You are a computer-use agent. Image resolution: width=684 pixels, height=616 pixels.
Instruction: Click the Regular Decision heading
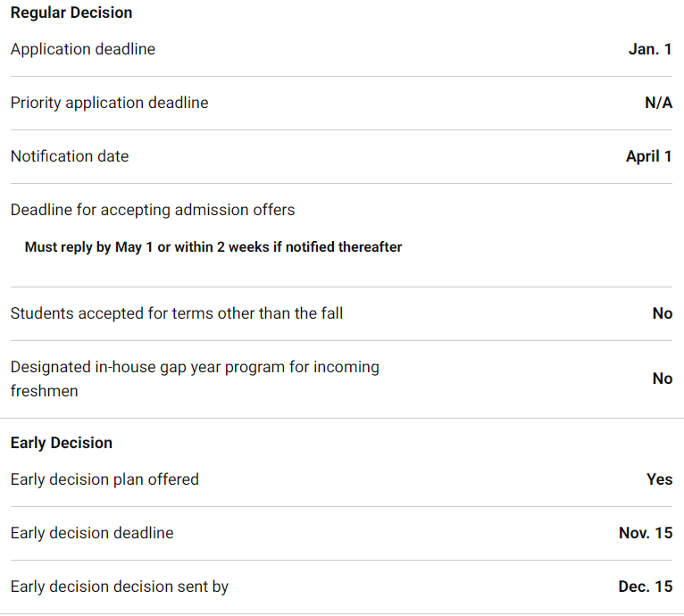click(x=71, y=12)
